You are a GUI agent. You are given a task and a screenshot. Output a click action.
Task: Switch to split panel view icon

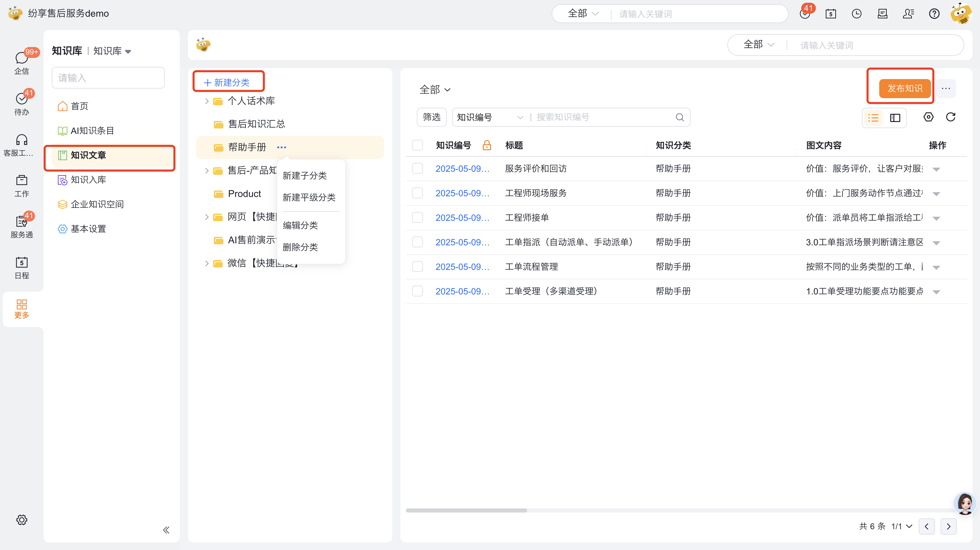(x=895, y=118)
